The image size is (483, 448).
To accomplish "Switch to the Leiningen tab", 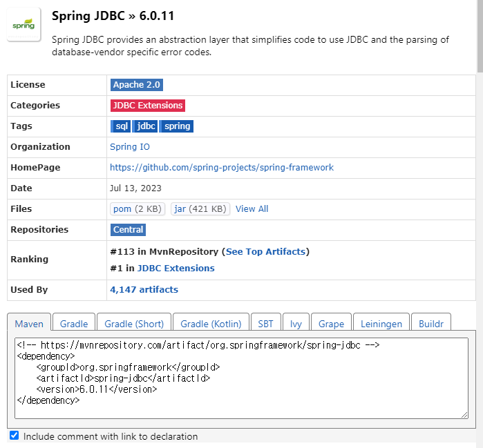I will 381,322.
